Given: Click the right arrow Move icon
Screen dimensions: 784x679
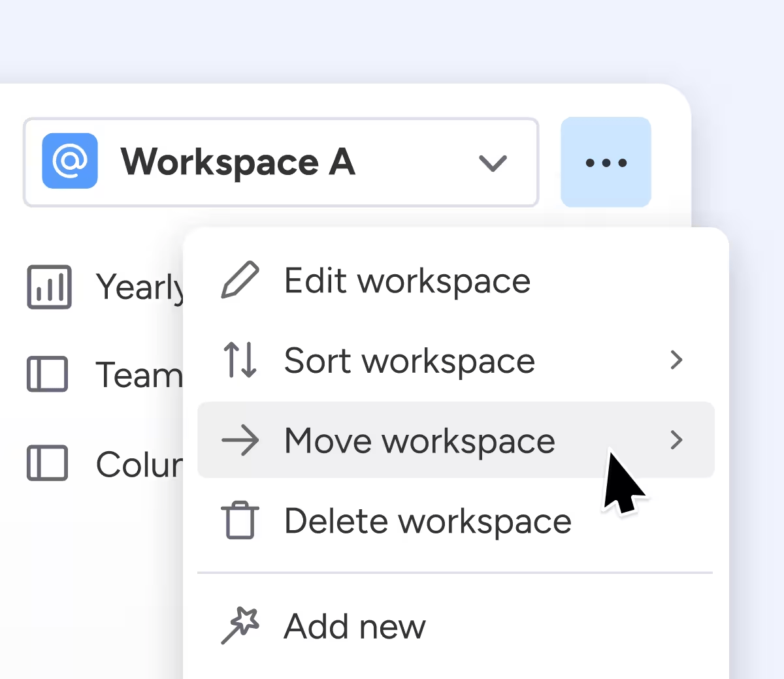Looking at the screenshot, I should pyautogui.click(x=240, y=440).
